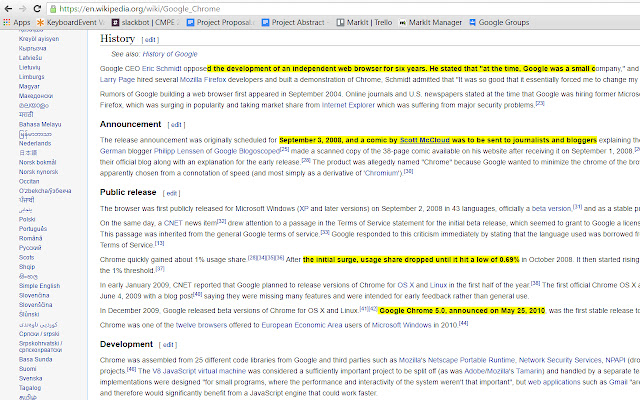
Task: Click the browser forward arrow
Action: [22, 9]
